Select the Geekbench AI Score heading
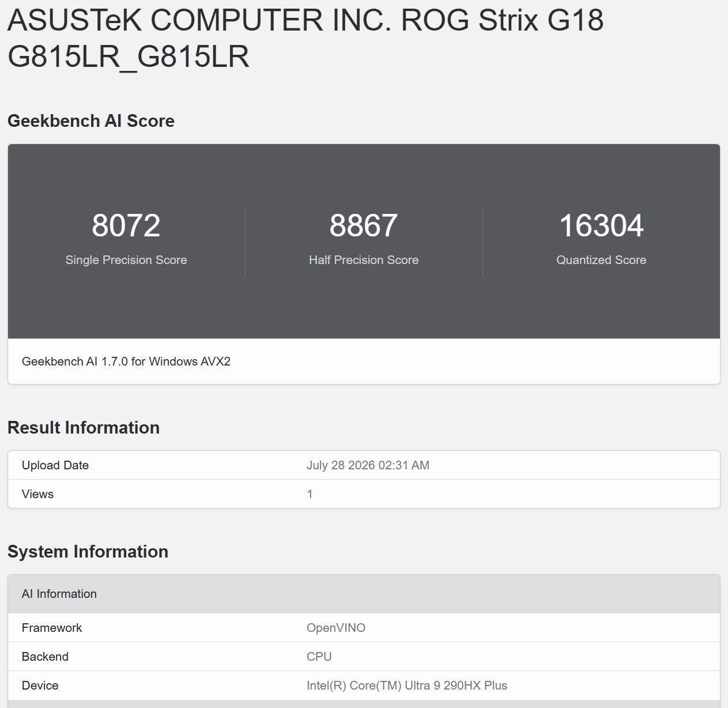728x708 pixels. tap(91, 121)
